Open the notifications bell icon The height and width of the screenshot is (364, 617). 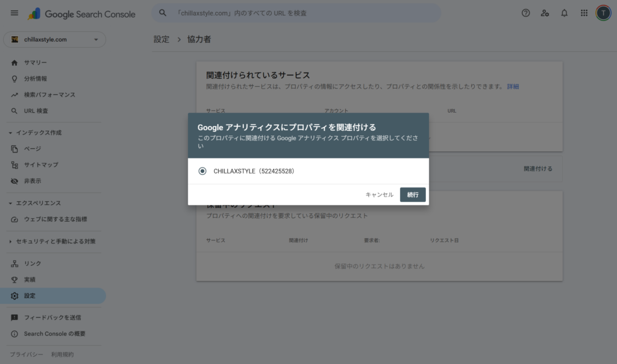[x=564, y=13]
